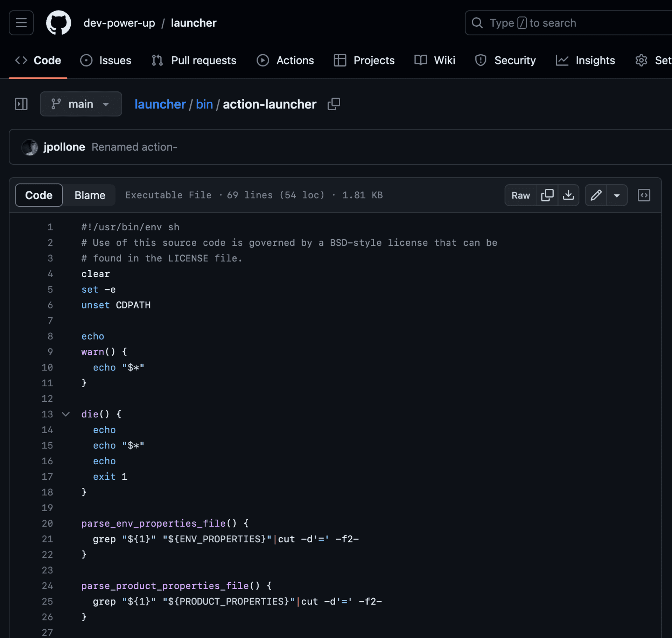Click 'unset CDPATH' code line
672x638 pixels.
click(116, 305)
